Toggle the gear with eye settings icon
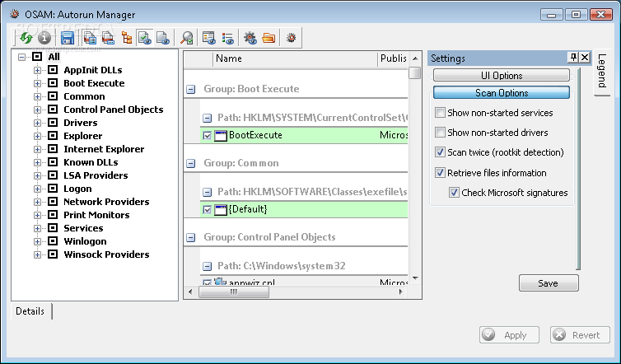The width and height of the screenshot is (621, 364). (250, 38)
